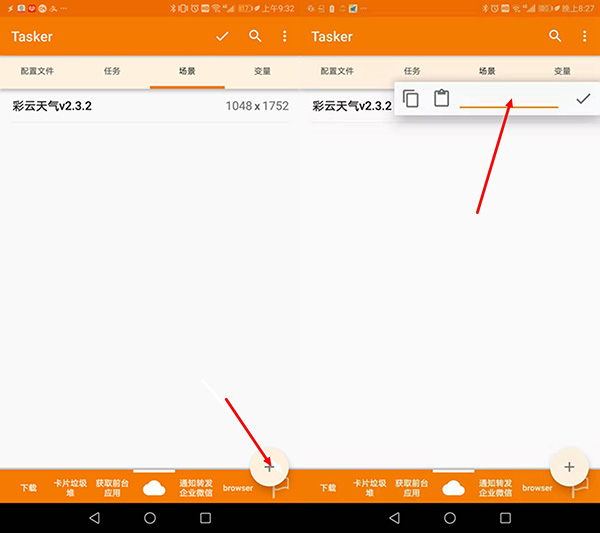Open the three-dot menu on right screen

pos(585,37)
